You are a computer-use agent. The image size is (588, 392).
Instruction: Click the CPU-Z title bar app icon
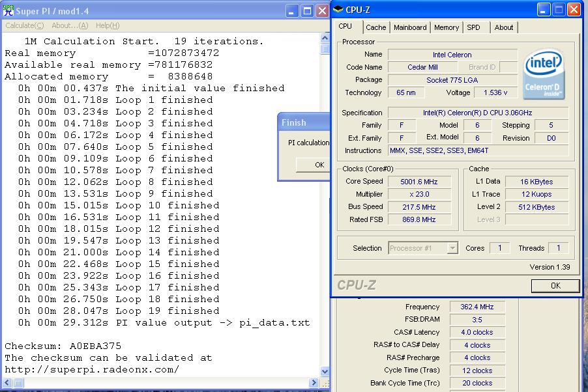338,10
